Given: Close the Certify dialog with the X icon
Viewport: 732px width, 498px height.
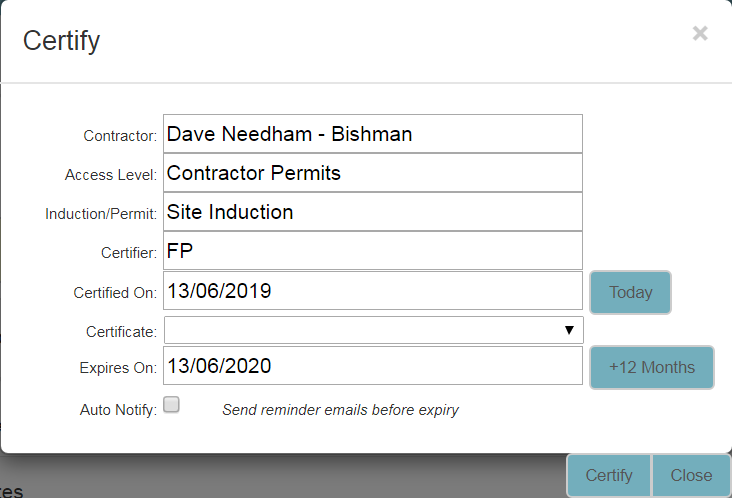Looking at the screenshot, I should (x=700, y=33).
